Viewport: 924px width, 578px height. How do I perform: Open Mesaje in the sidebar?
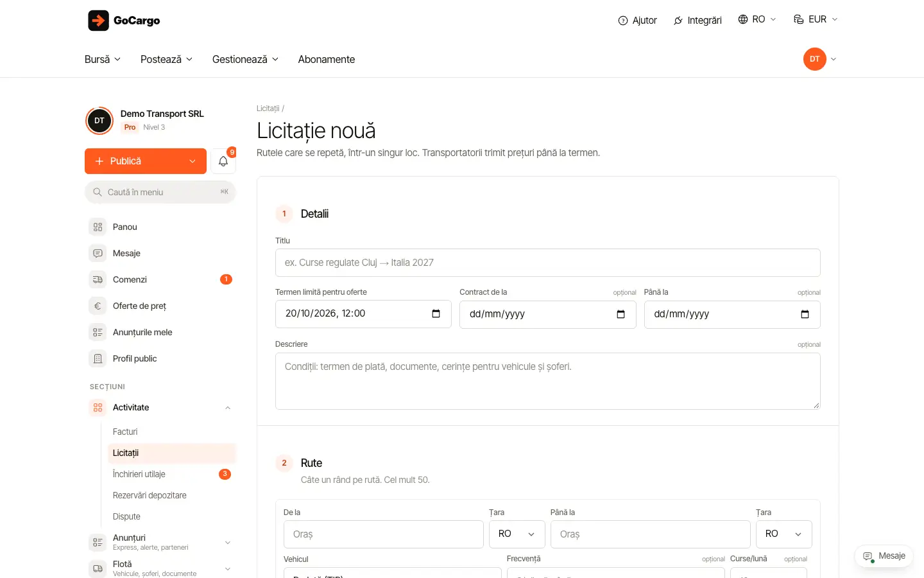point(160,253)
